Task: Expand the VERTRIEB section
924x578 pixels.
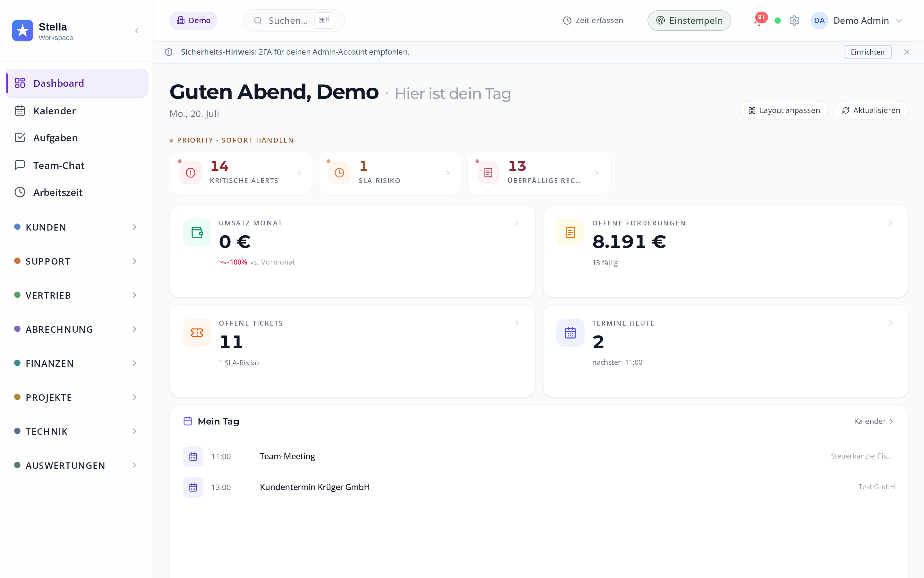Action: click(x=76, y=295)
